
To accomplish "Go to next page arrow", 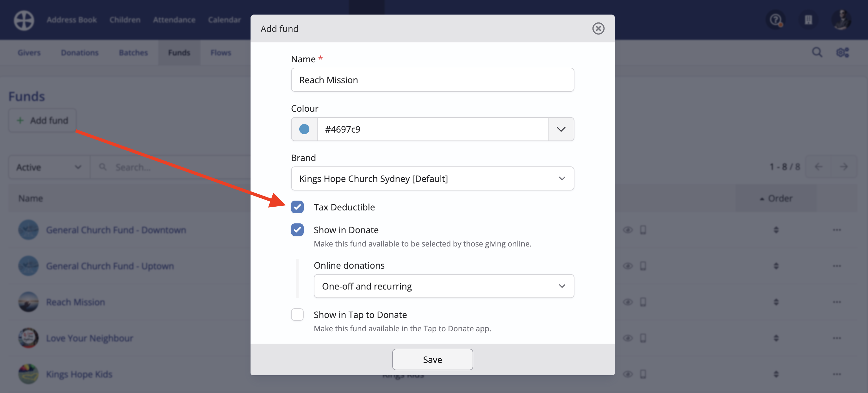I will [x=844, y=167].
